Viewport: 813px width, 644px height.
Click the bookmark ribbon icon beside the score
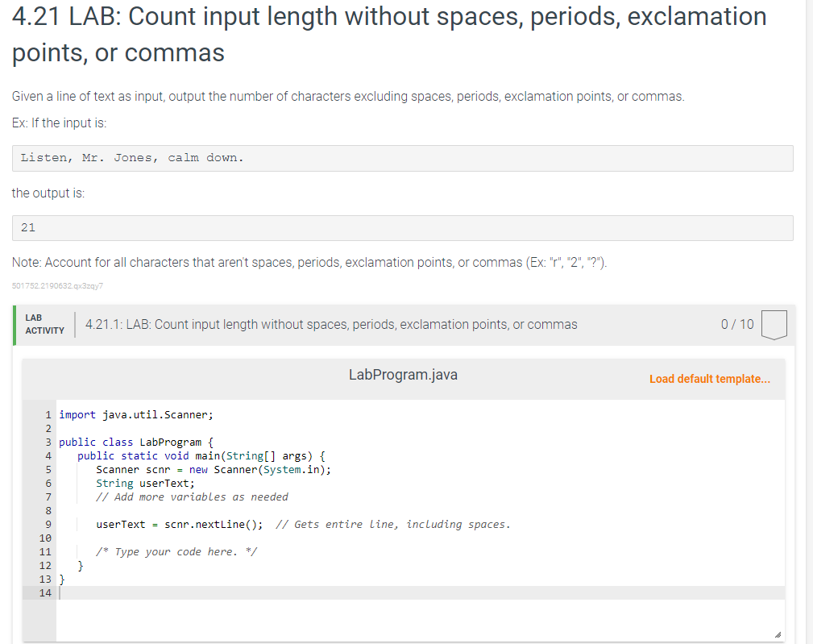[x=774, y=323]
